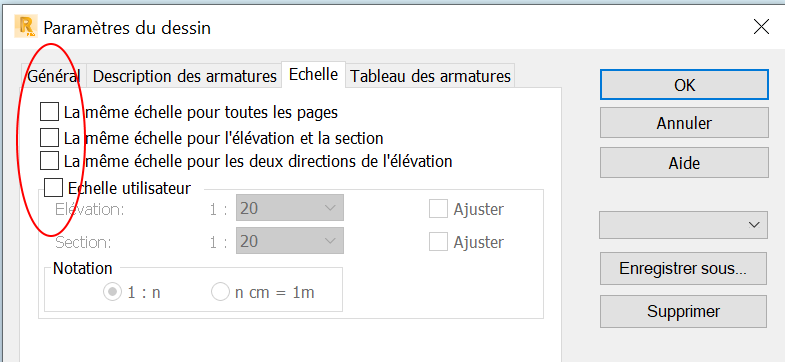
Task: Choose n cm = 1m notation
Action: [x=263, y=292]
